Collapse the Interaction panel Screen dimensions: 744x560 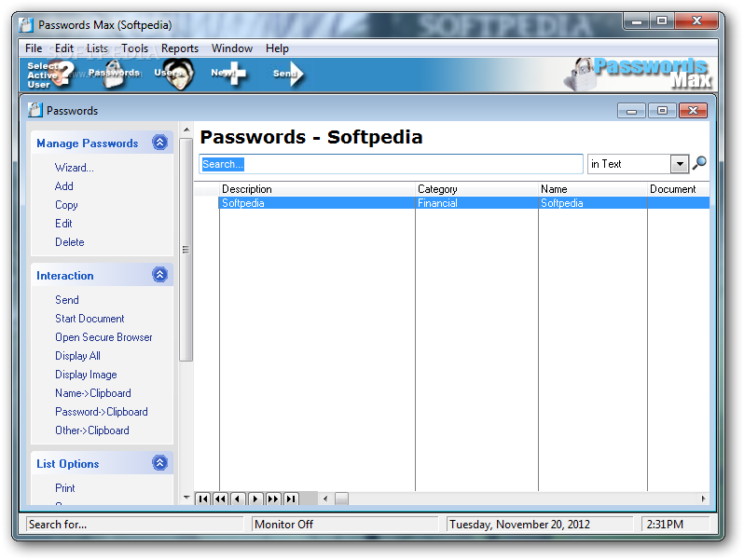(x=160, y=275)
